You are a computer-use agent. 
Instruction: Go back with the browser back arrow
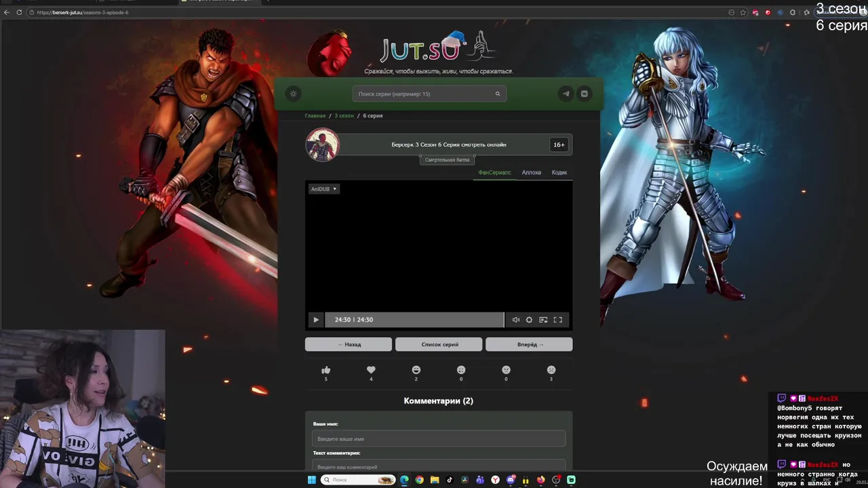tap(7, 12)
